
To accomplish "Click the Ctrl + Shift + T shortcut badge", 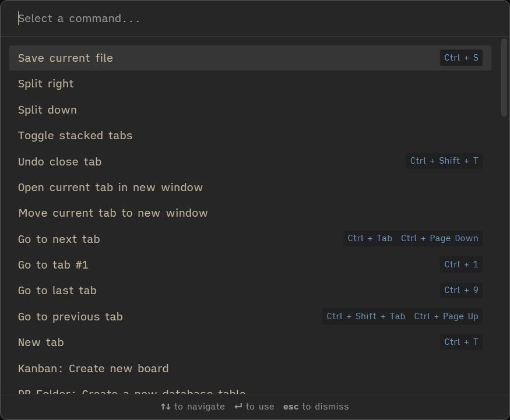I will 444,161.
